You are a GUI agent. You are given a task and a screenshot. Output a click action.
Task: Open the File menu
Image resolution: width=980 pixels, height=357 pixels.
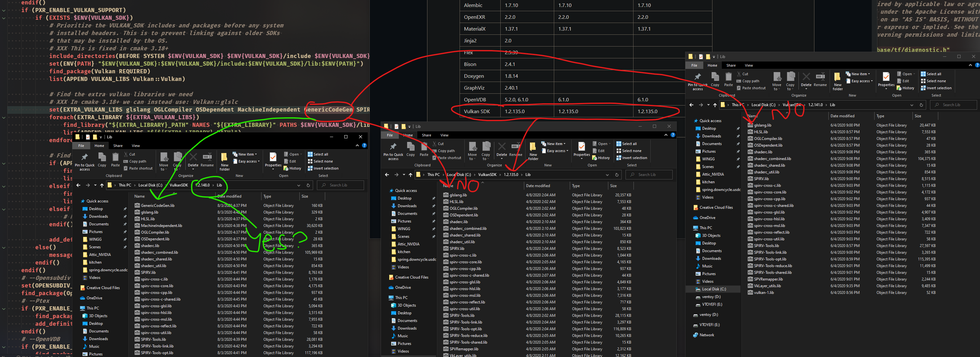pyautogui.click(x=694, y=65)
